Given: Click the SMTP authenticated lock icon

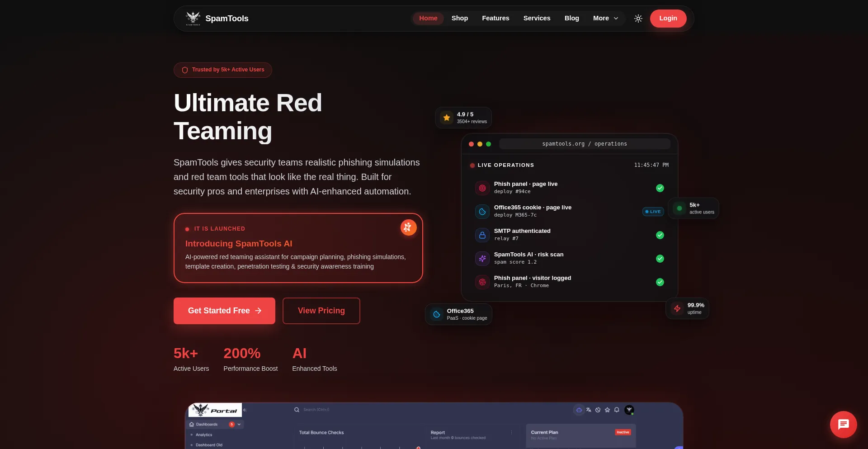Looking at the screenshot, I should coord(482,235).
